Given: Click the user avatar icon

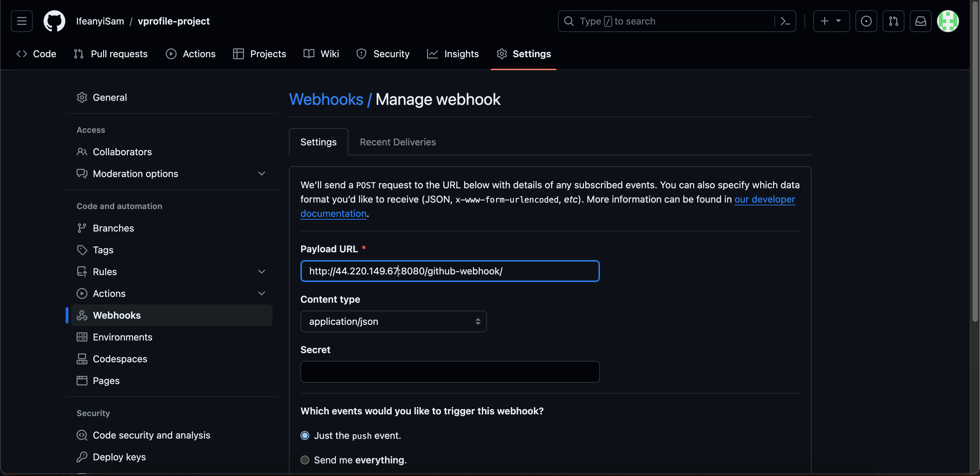Looking at the screenshot, I should [x=948, y=21].
